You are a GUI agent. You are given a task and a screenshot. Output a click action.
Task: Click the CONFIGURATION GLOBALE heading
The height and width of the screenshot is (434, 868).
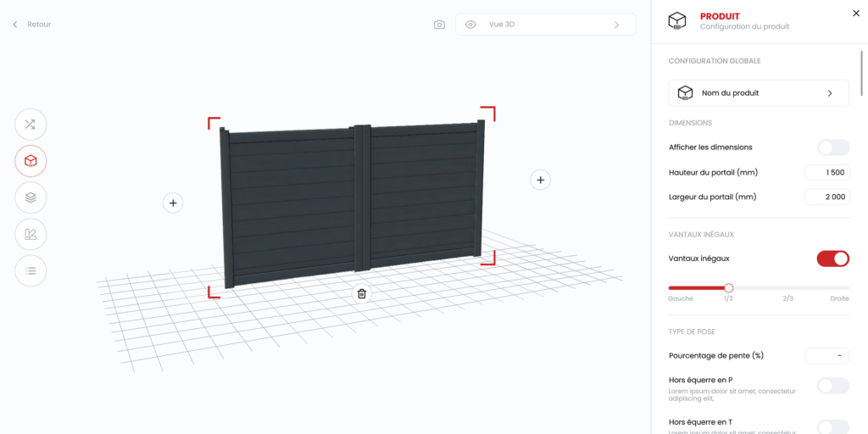pos(714,61)
